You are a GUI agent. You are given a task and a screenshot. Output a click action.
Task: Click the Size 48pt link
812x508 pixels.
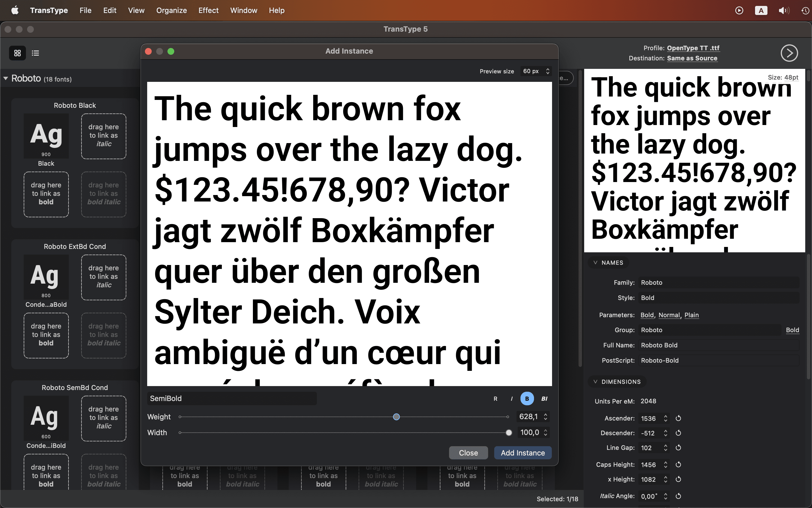tap(791, 77)
